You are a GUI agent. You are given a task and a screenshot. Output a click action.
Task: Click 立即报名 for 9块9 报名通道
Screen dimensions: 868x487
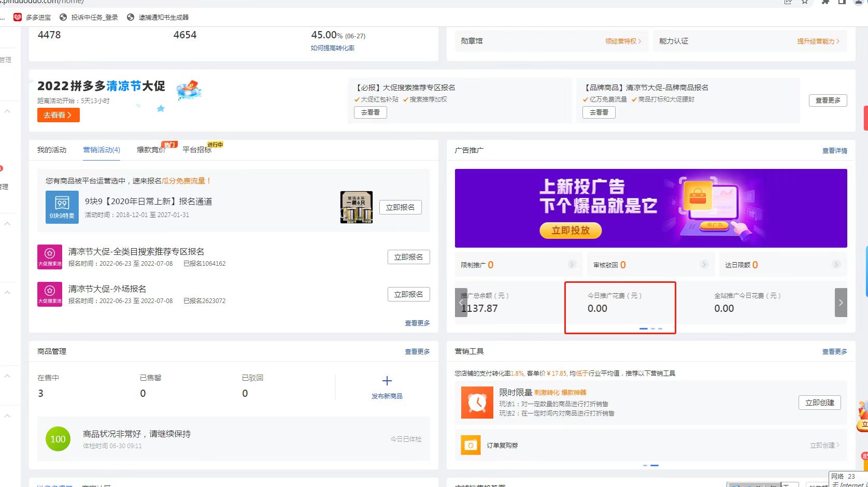click(401, 207)
